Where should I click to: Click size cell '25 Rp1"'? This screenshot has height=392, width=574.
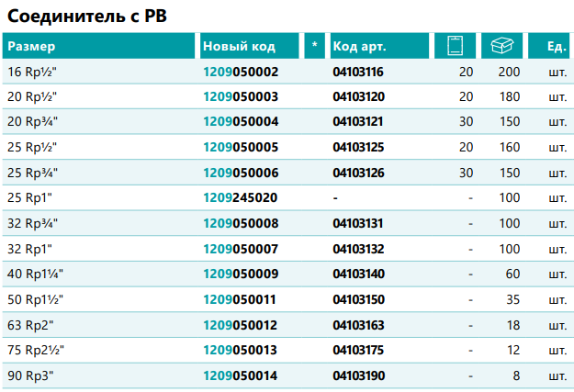pyautogui.click(x=29, y=197)
